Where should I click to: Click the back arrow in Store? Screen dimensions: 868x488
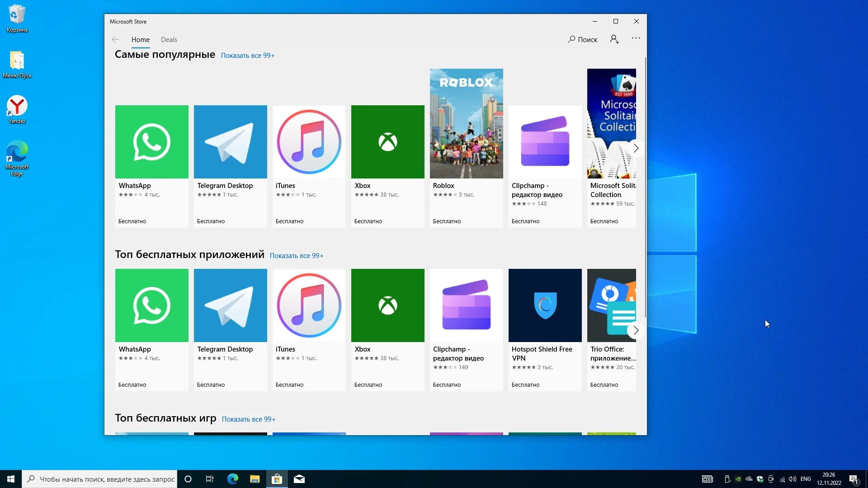(x=115, y=40)
